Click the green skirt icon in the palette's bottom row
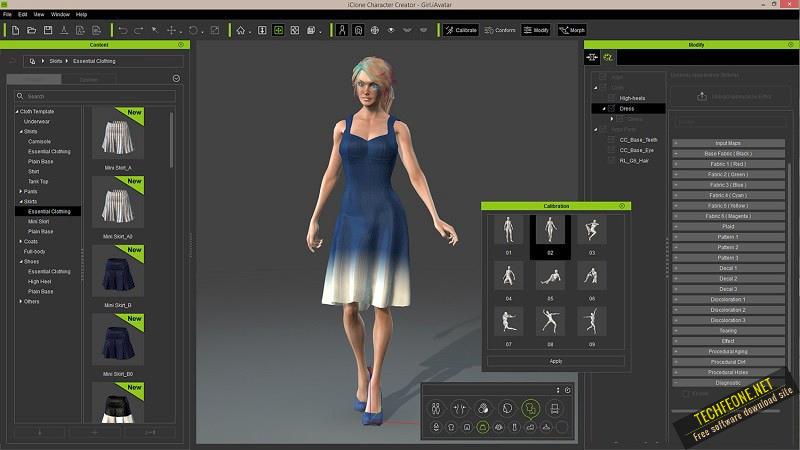Viewport: 800px width, 450px height. pos(483,428)
